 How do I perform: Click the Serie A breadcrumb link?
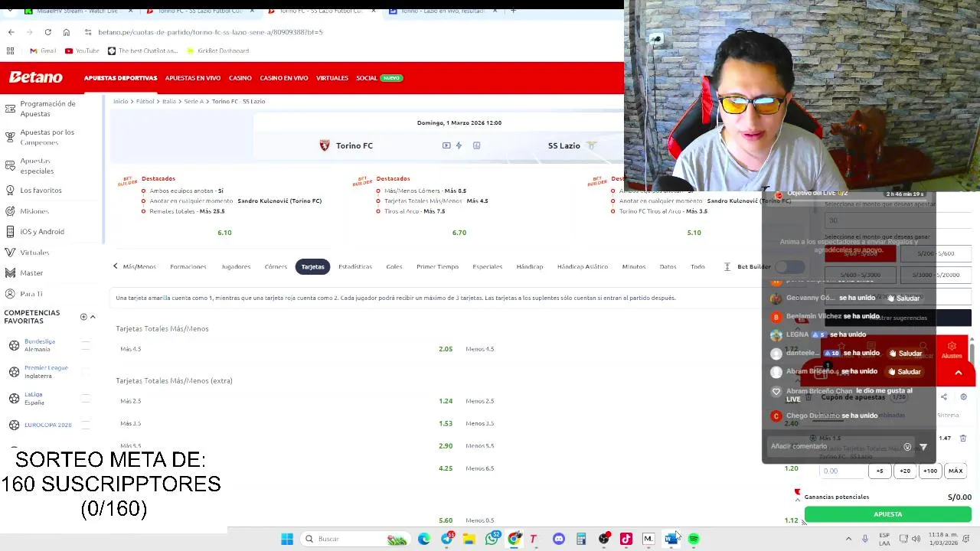(x=194, y=102)
